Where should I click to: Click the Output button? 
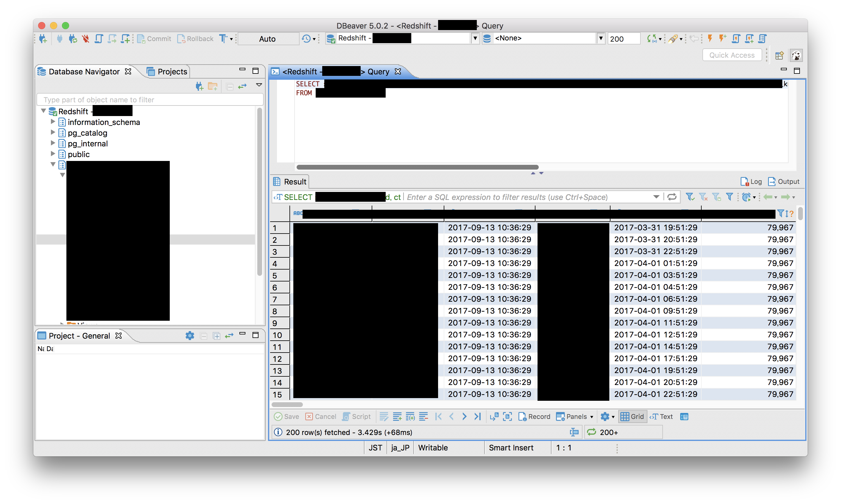tap(784, 182)
